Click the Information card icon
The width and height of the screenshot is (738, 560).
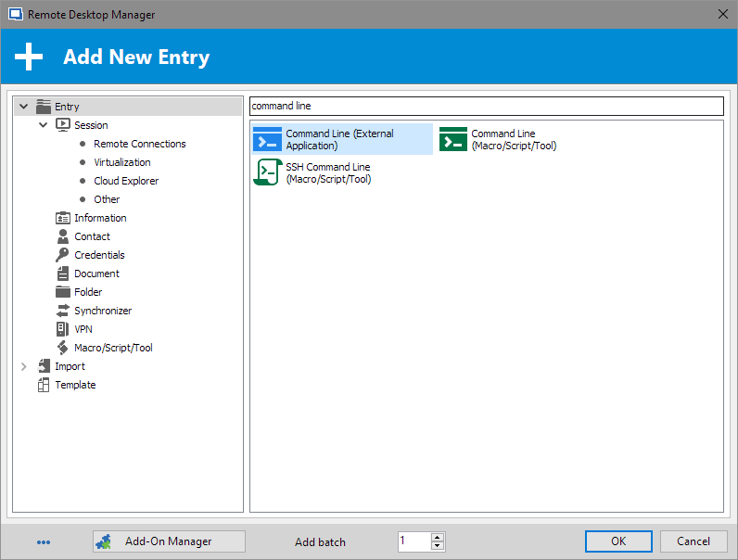(x=63, y=218)
